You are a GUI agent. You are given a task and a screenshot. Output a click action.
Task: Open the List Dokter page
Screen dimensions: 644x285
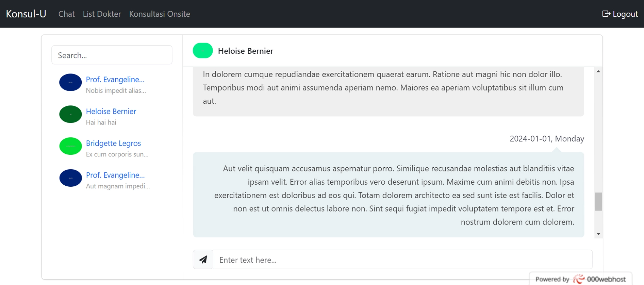pyautogui.click(x=102, y=14)
